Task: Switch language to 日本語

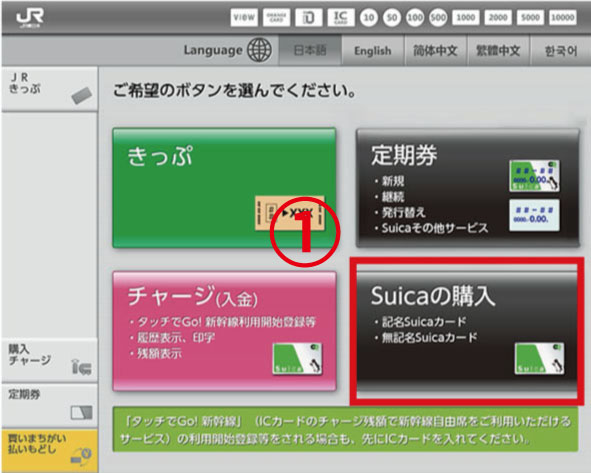Action: coord(310,51)
